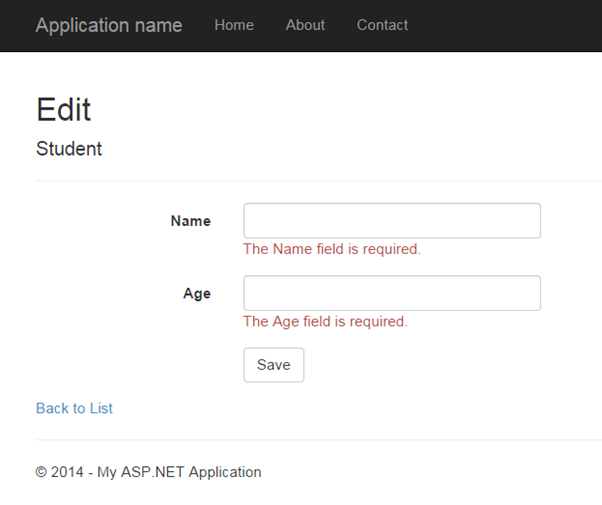Go to the About page

pos(305,25)
